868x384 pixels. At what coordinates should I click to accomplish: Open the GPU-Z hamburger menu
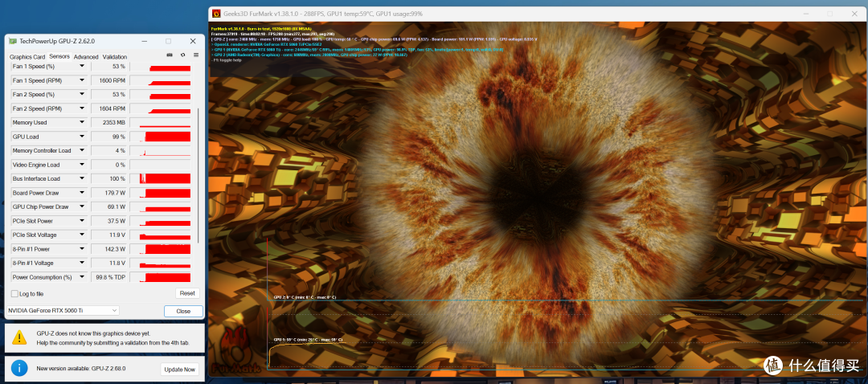click(x=196, y=55)
